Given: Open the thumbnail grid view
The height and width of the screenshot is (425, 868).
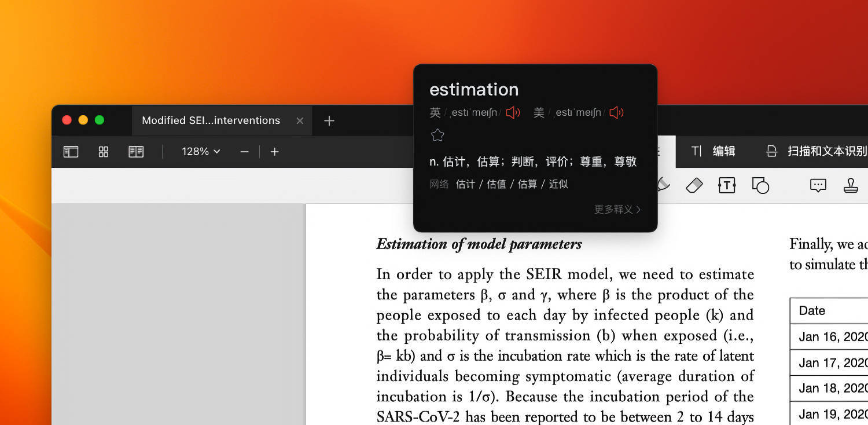Looking at the screenshot, I should [104, 152].
